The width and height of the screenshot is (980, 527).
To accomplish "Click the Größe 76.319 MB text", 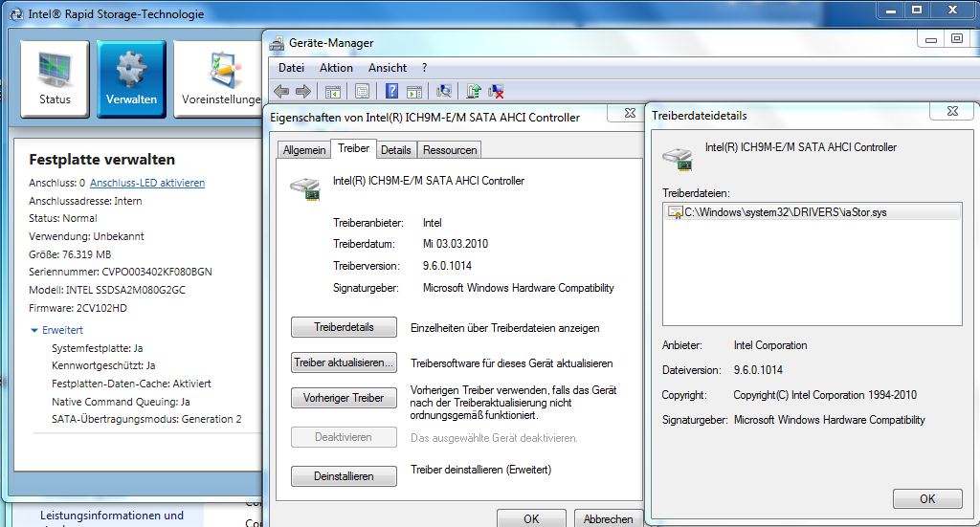I will point(70,254).
